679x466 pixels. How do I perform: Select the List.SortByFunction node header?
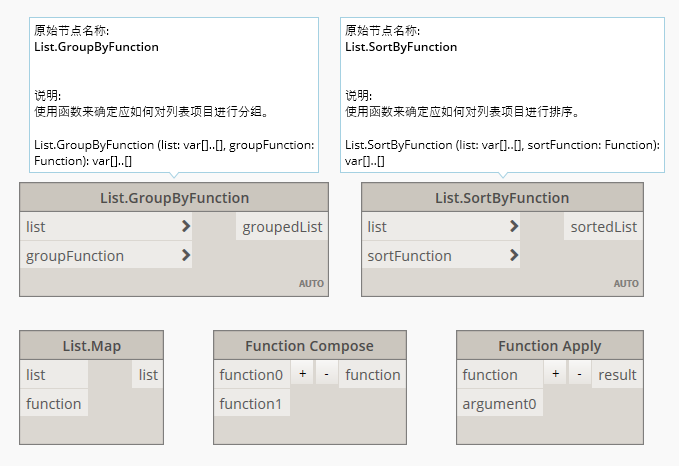tap(502, 198)
